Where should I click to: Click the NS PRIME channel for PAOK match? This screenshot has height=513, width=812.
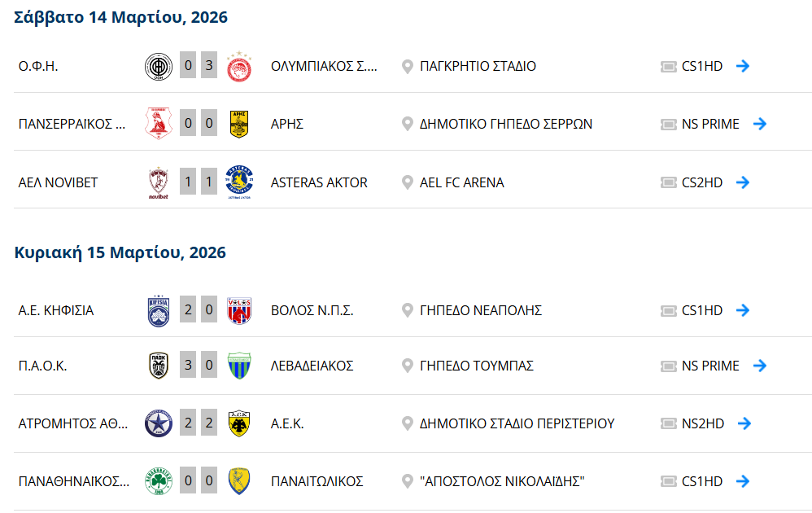pos(710,366)
